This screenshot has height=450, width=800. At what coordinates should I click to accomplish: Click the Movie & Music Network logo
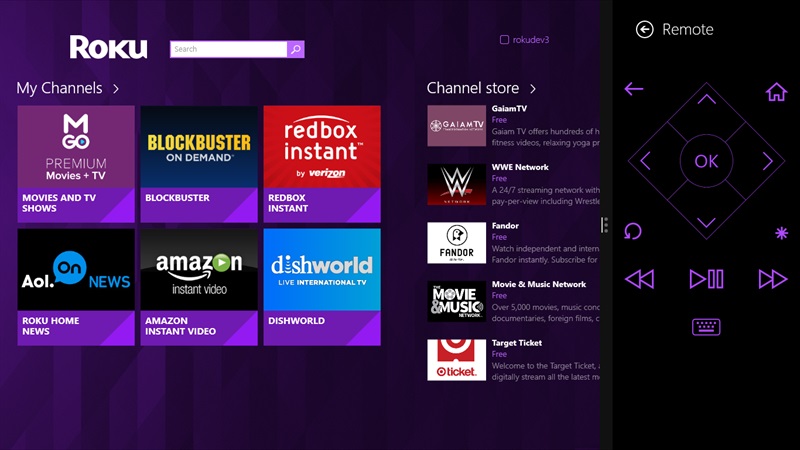coord(457,302)
